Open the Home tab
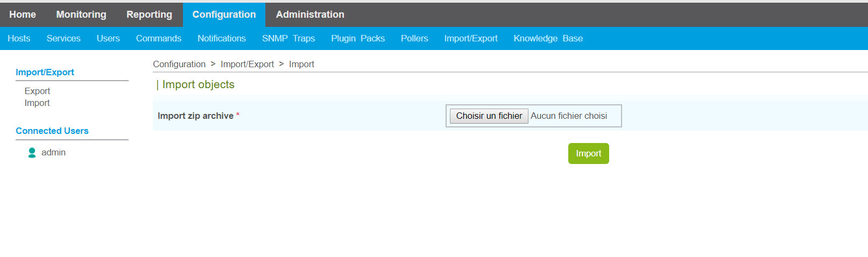Screen dimensions: 868x257 (23, 15)
